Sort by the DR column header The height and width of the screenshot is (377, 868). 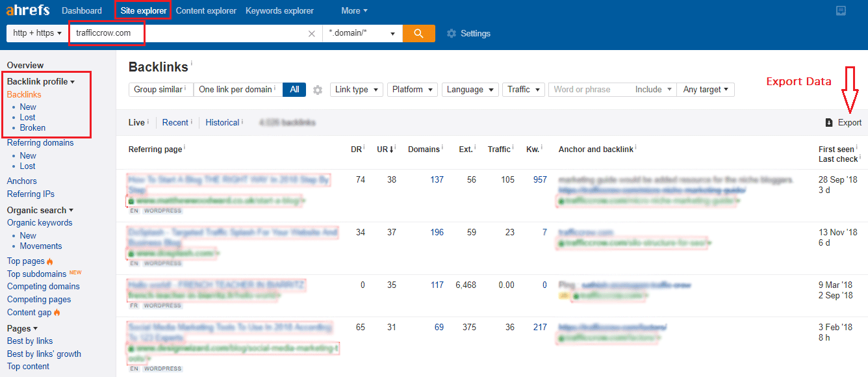click(357, 149)
